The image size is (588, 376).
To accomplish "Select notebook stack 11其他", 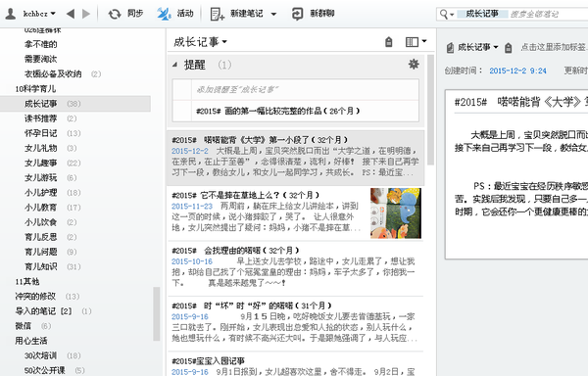I will pos(27,281).
